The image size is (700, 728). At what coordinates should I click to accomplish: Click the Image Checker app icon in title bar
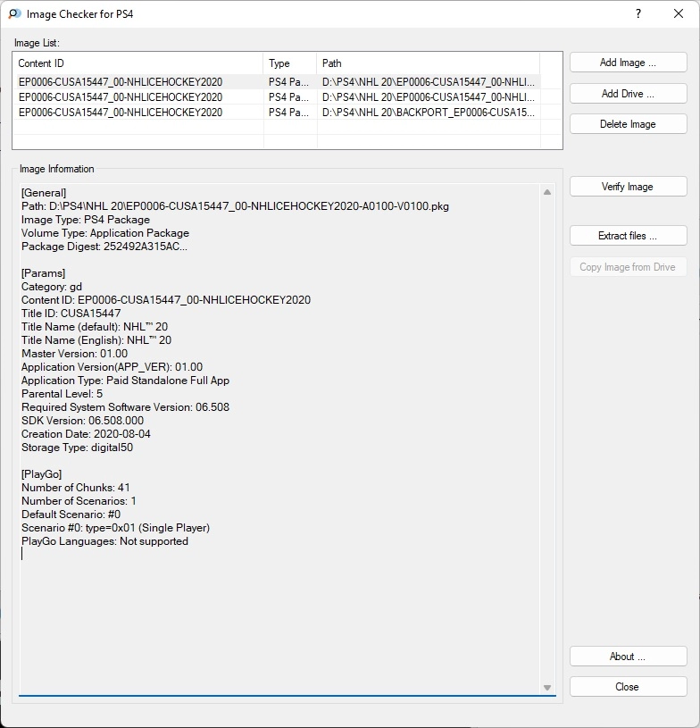(x=14, y=14)
